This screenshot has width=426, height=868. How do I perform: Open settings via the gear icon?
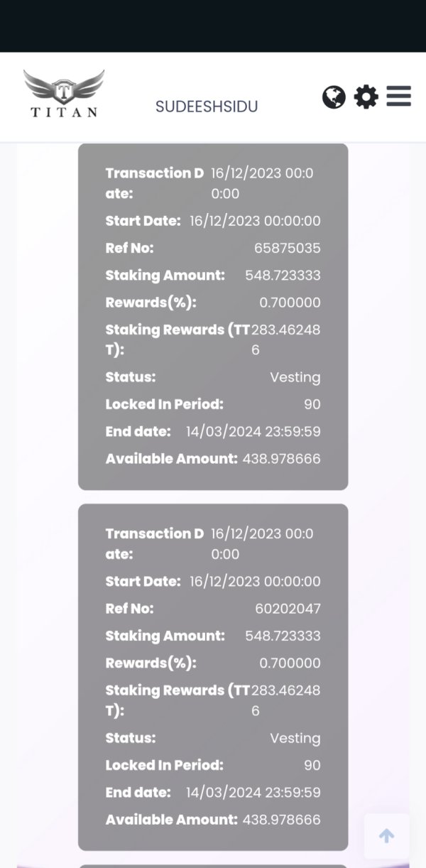pyautogui.click(x=366, y=97)
